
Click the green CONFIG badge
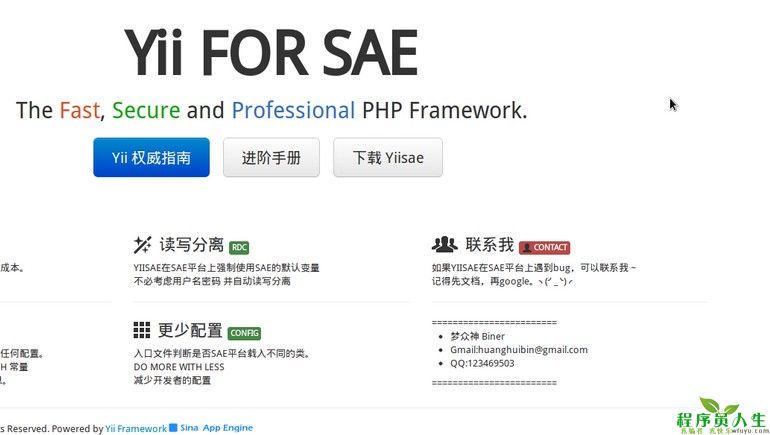pyautogui.click(x=244, y=333)
